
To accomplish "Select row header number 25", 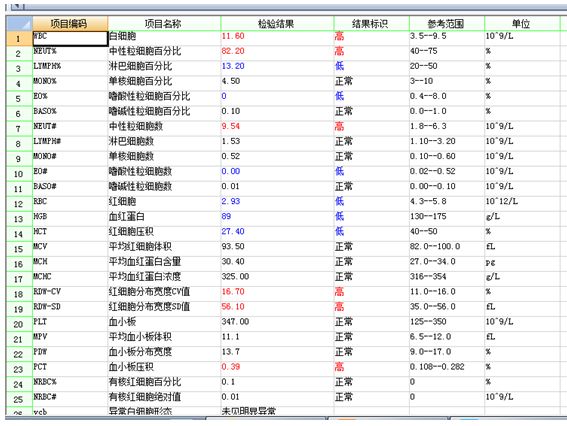I will point(19,400).
